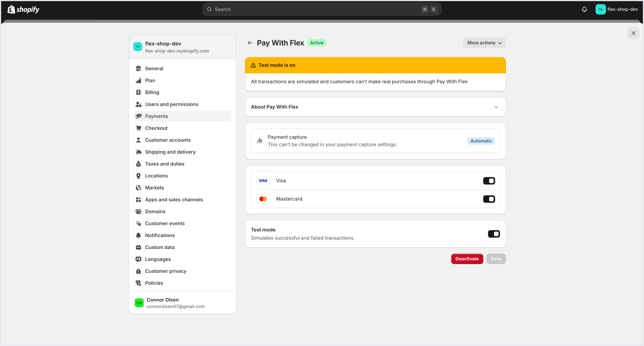Go to Markets settings
This screenshot has width=644, height=346.
[182, 188]
